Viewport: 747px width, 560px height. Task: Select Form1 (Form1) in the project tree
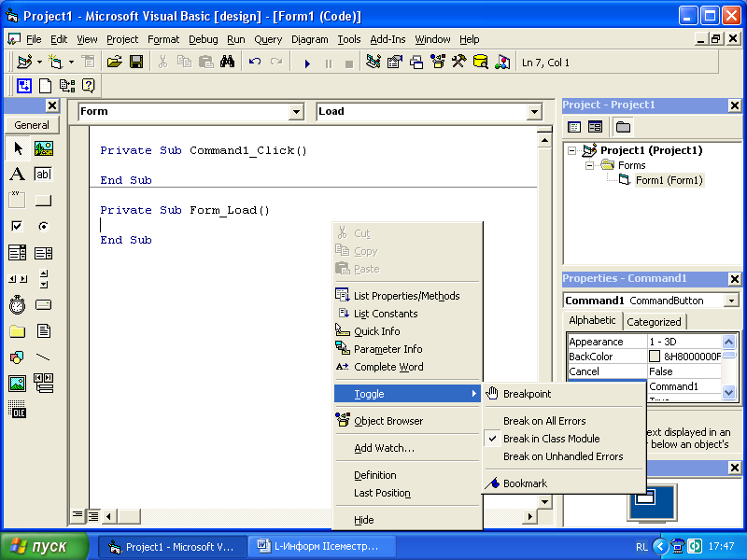coord(669,180)
